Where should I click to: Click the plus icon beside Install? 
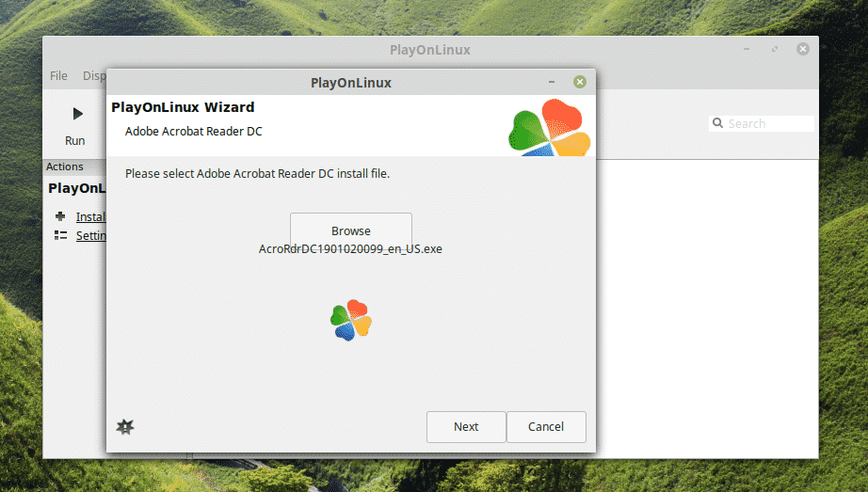(x=60, y=216)
